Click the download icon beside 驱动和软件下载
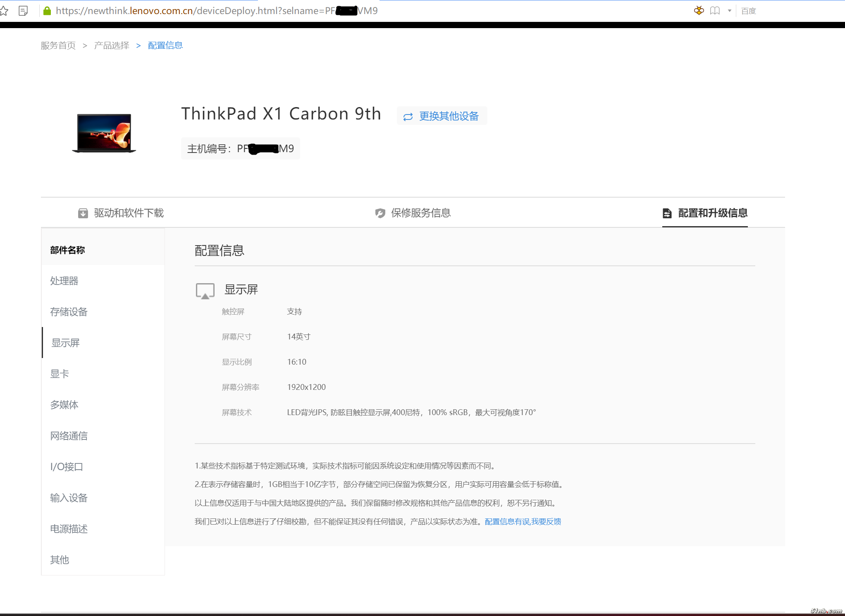The height and width of the screenshot is (616, 845). (x=83, y=213)
